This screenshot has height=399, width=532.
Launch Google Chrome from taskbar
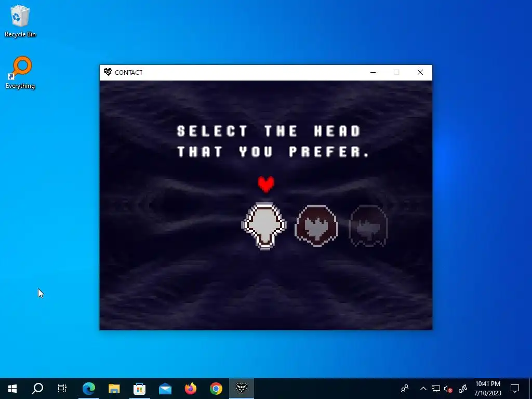(x=216, y=389)
